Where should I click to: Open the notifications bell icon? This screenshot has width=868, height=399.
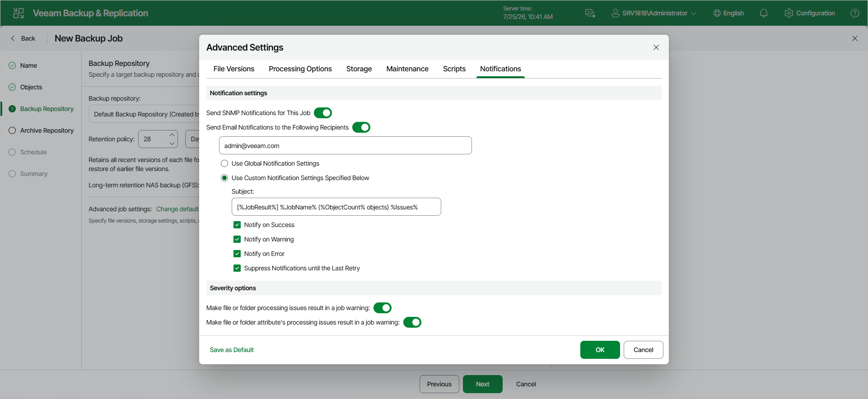(763, 13)
